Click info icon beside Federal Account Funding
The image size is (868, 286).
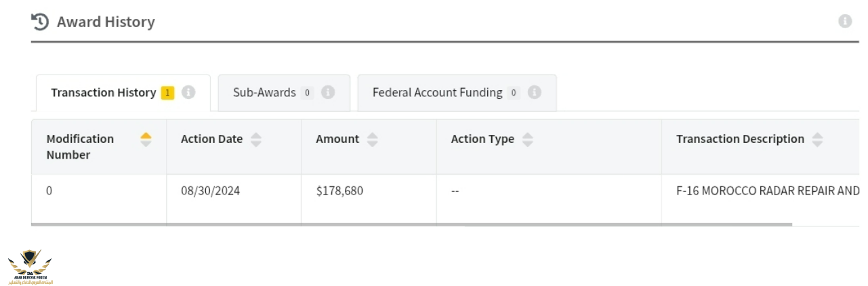point(534,92)
